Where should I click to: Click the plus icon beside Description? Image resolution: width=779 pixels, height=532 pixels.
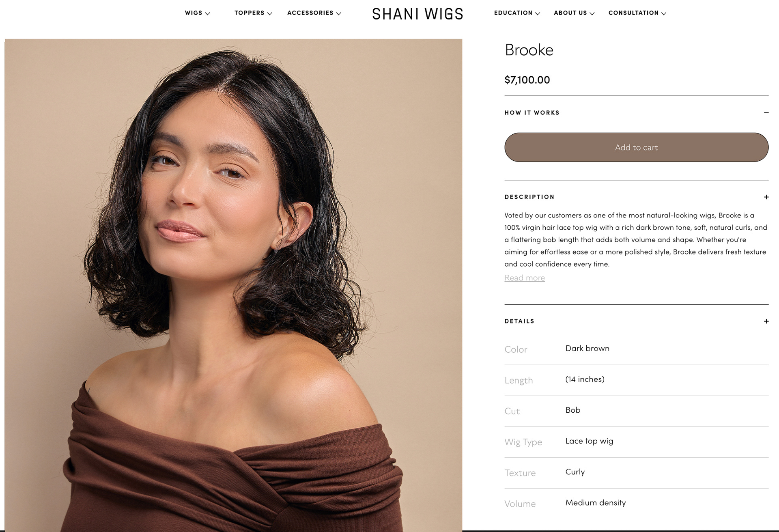coord(766,197)
